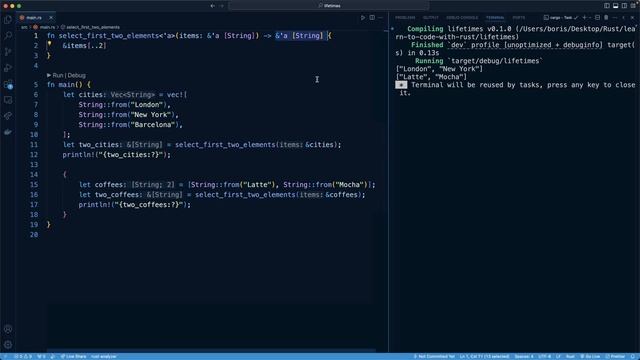The height and width of the screenshot is (360, 640).
Task: Open the new terminal launch profile dropdown
Action: click(x=590, y=18)
